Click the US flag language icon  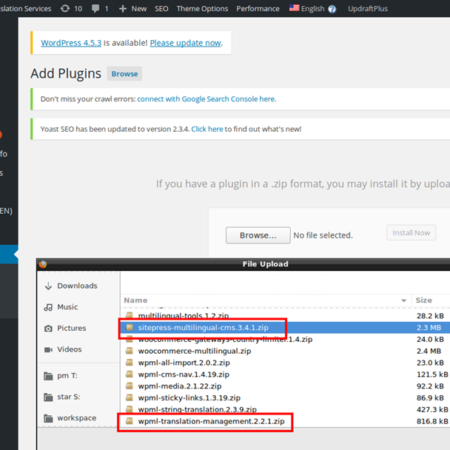point(294,8)
